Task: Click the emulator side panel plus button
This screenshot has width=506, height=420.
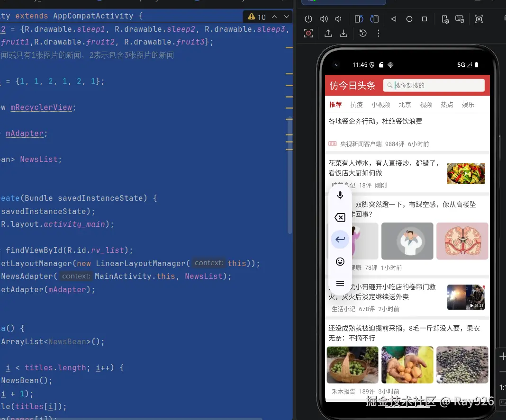Action: pyautogui.click(x=503, y=357)
